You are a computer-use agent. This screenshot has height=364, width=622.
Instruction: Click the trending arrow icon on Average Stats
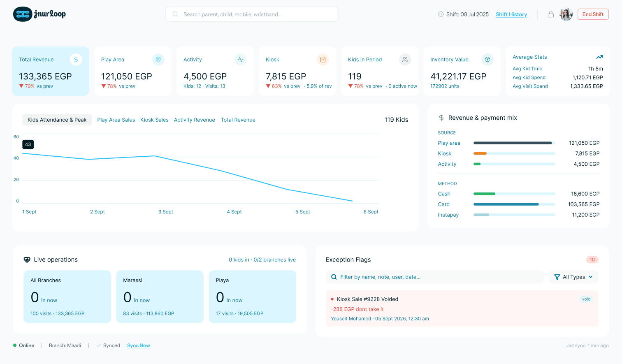[600, 57]
